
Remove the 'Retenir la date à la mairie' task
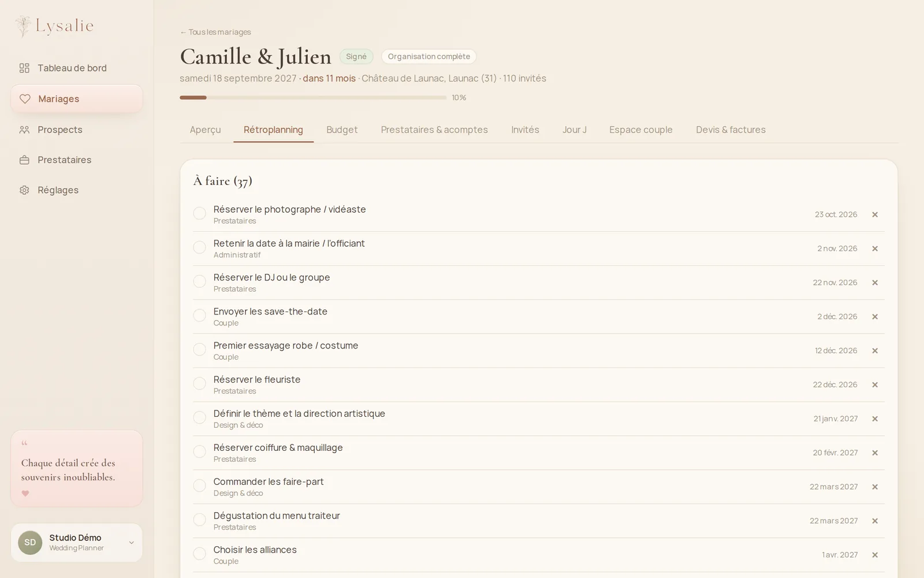pyautogui.click(x=875, y=249)
